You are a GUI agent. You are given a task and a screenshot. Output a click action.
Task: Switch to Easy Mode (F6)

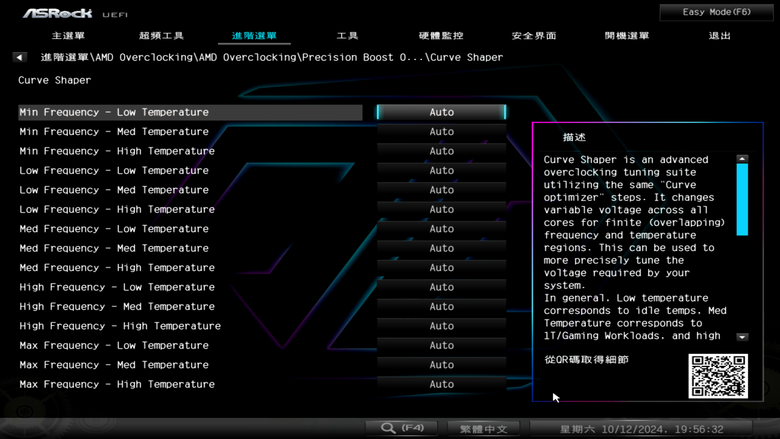coord(716,12)
